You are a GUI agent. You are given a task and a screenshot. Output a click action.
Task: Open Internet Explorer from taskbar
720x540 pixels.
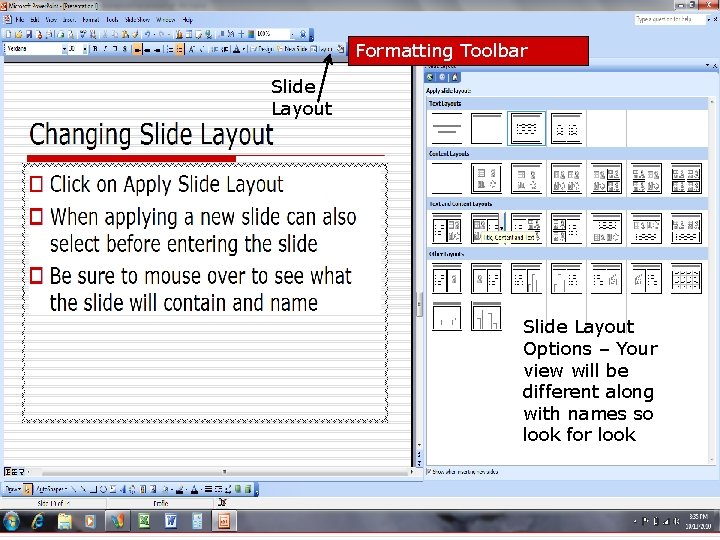(38, 522)
